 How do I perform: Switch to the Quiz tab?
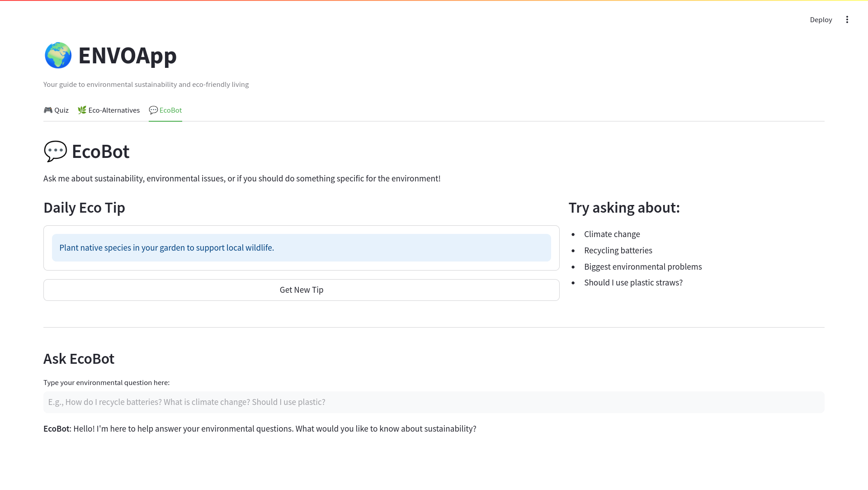pyautogui.click(x=61, y=110)
